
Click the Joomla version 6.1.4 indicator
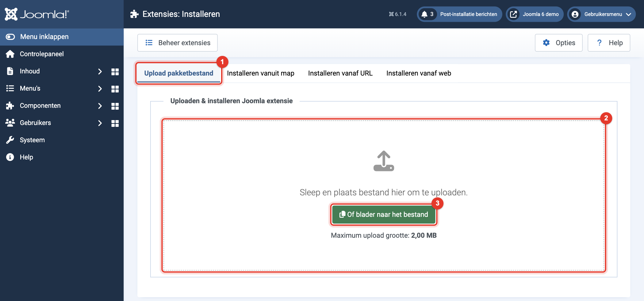tap(398, 14)
